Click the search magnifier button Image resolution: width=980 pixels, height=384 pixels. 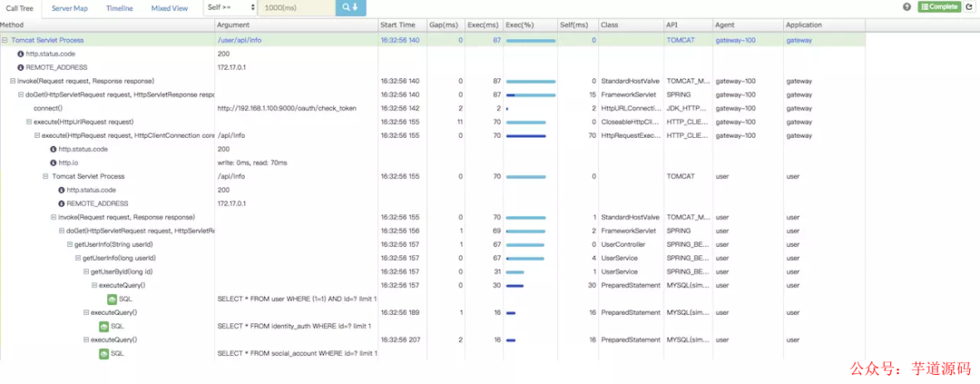coord(350,7)
